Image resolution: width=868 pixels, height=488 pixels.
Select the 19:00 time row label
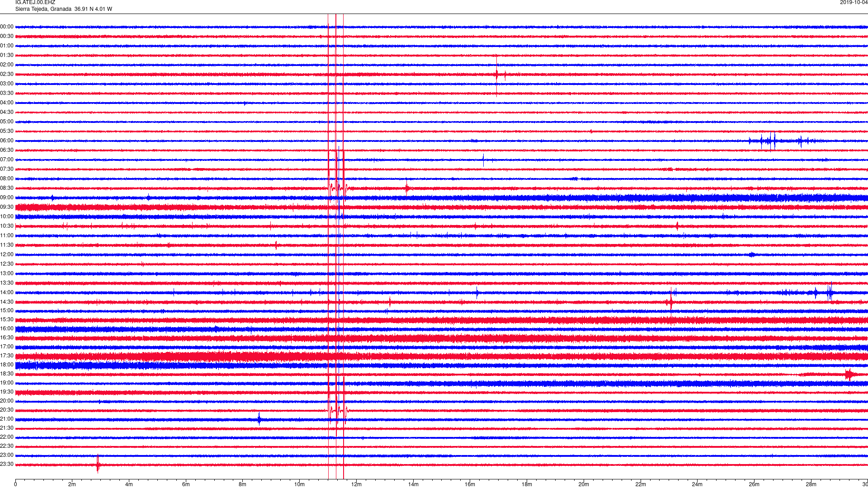tap(7, 383)
